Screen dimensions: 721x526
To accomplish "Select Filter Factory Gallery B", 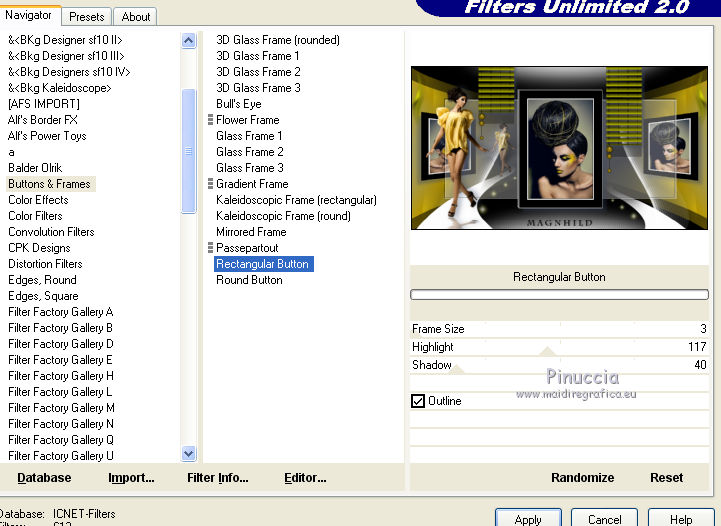I will click(x=60, y=328).
